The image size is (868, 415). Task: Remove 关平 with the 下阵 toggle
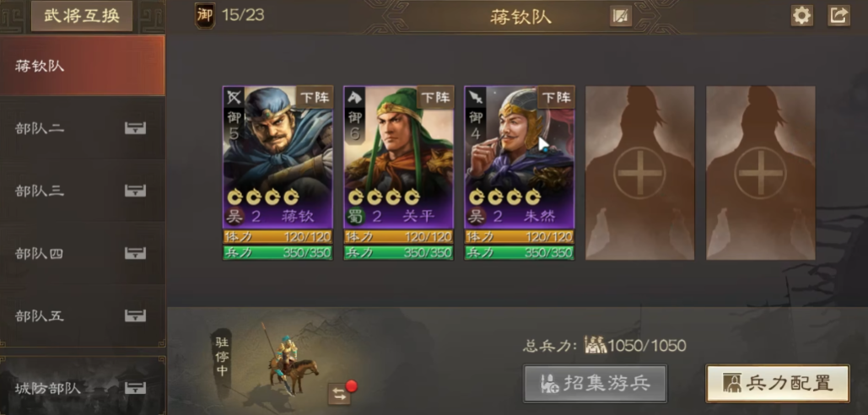[435, 97]
